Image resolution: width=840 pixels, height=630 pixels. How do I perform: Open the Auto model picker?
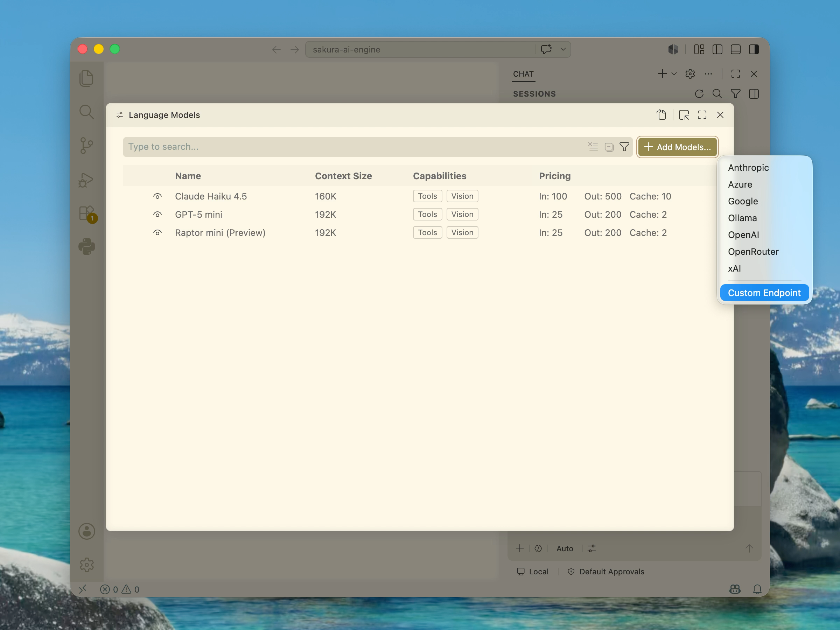click(x=565, y=548)
